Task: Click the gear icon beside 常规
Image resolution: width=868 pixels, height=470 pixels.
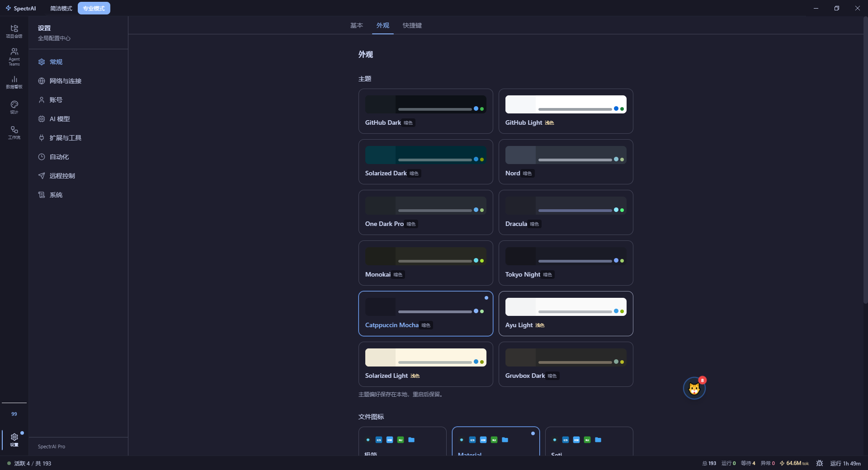Action: pyautogui.click(x=42, y=62)
